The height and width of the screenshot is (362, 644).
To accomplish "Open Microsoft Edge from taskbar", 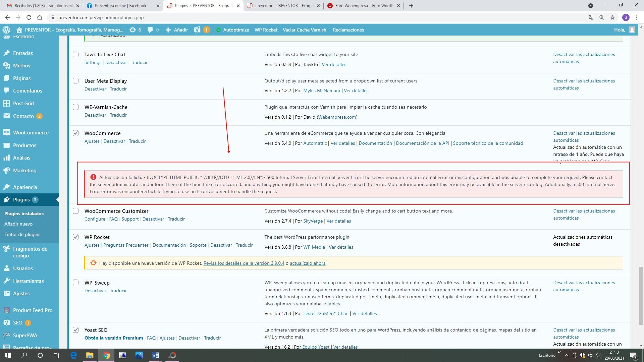I will click(x=73, y=355).
